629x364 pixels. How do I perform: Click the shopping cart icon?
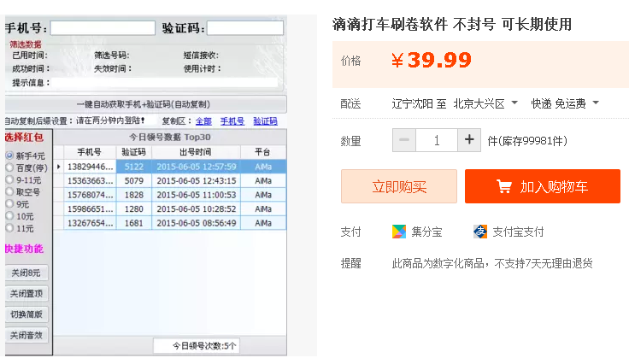click(x=504, y=186)
